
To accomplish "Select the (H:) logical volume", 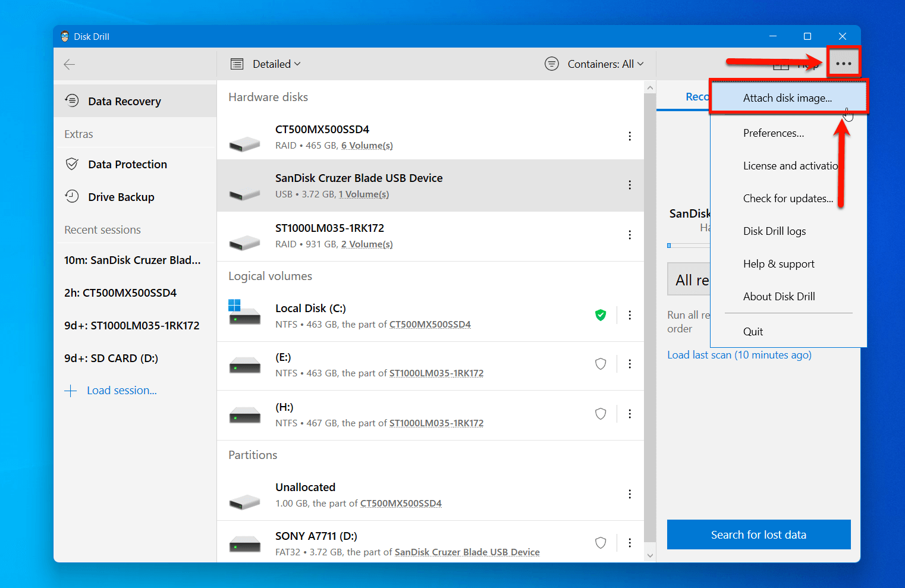I will click(430, 415).
